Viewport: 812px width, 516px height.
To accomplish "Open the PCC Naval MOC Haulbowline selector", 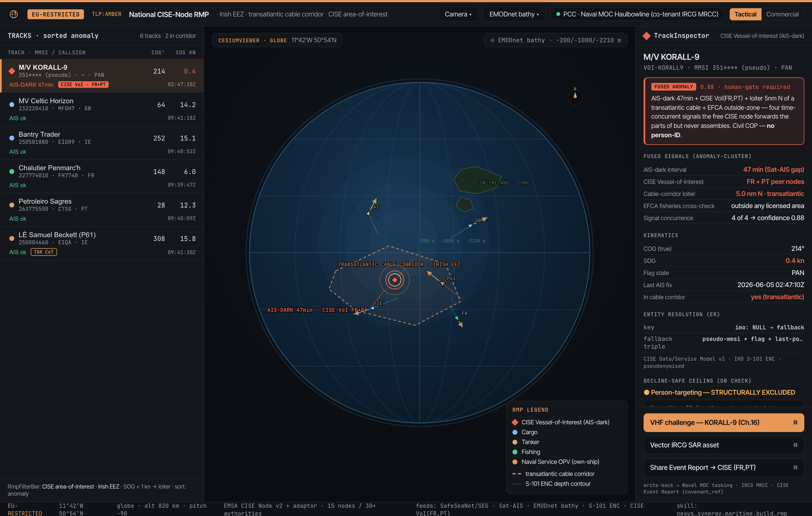I will 637,14.
